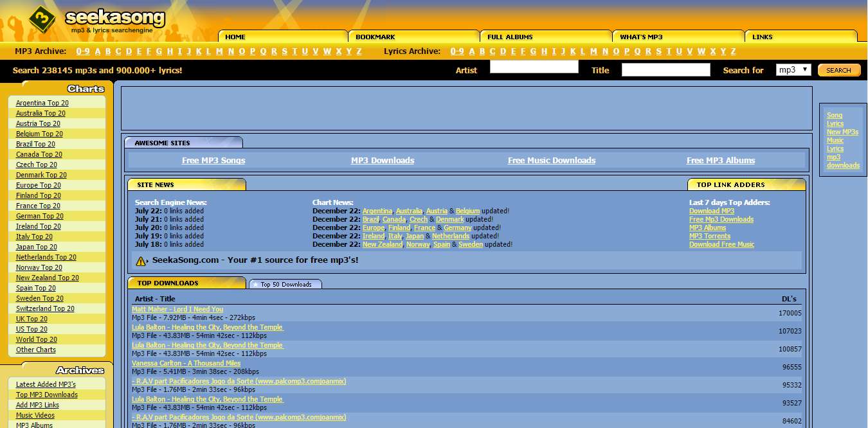The height and width of the screenshot is (428, 868).
Task: Open the Netherlands Top 20 chart
Action: (x=46, y=257)
